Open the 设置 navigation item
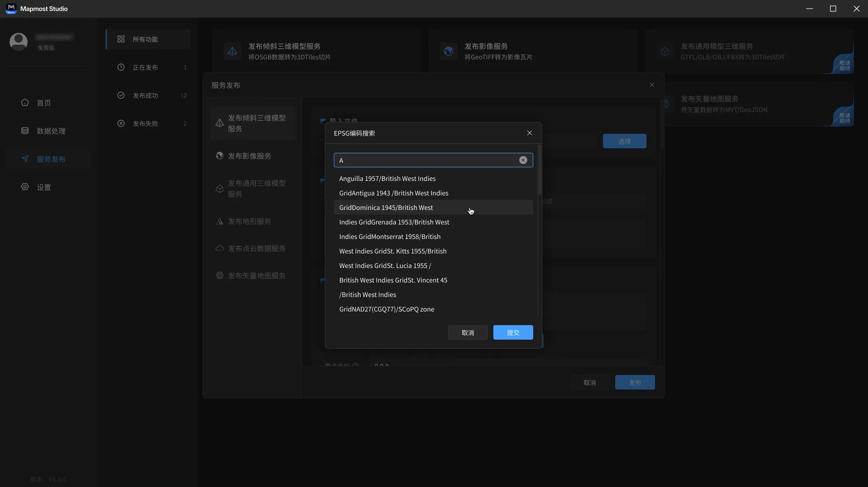 pyautogui.click(x=48, y=187)
